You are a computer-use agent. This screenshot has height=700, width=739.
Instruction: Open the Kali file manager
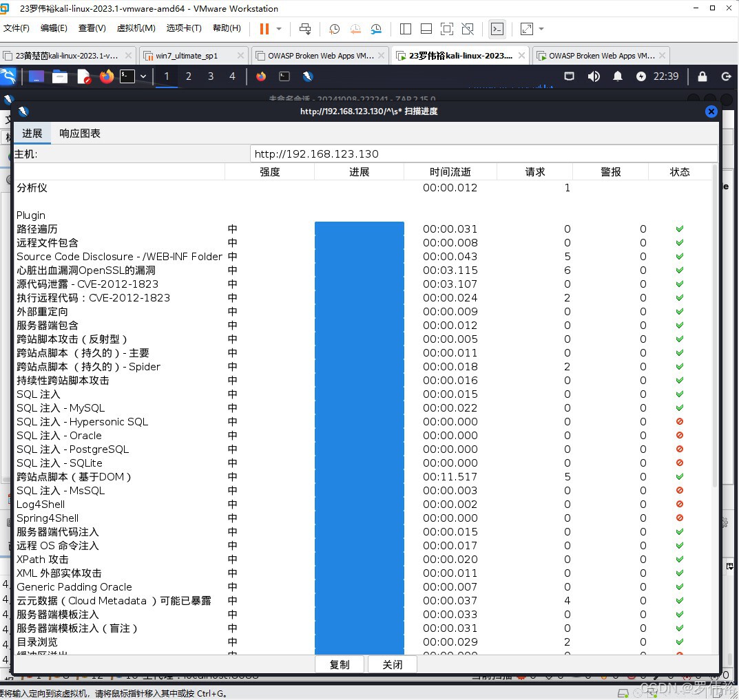point(60,76)
